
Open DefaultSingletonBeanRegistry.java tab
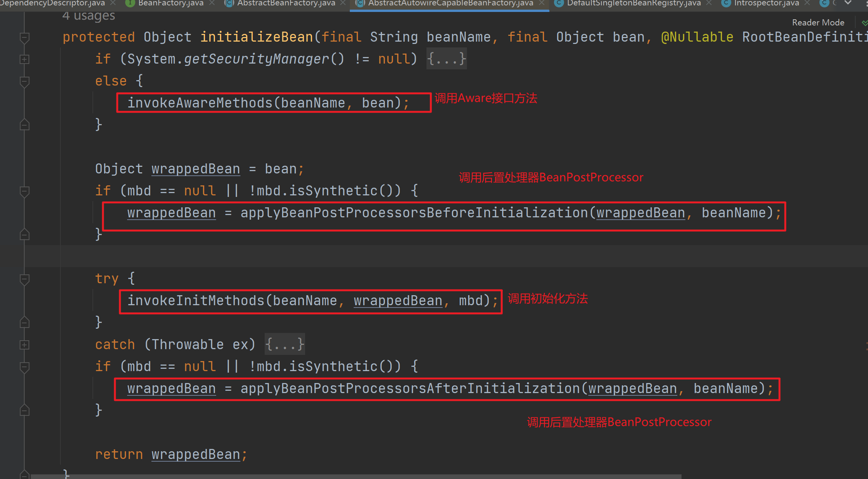pyautogui.click(x=634, y=3)
